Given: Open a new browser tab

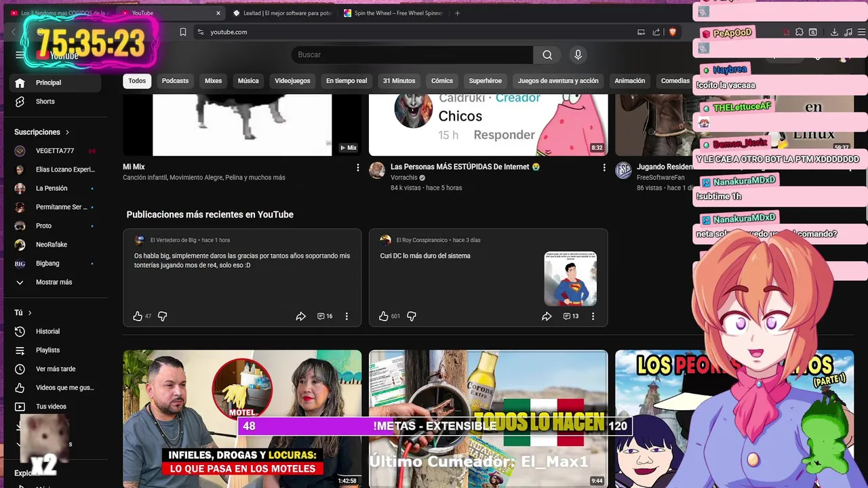Looking at the screenshot, I should (x=458, y=13).
